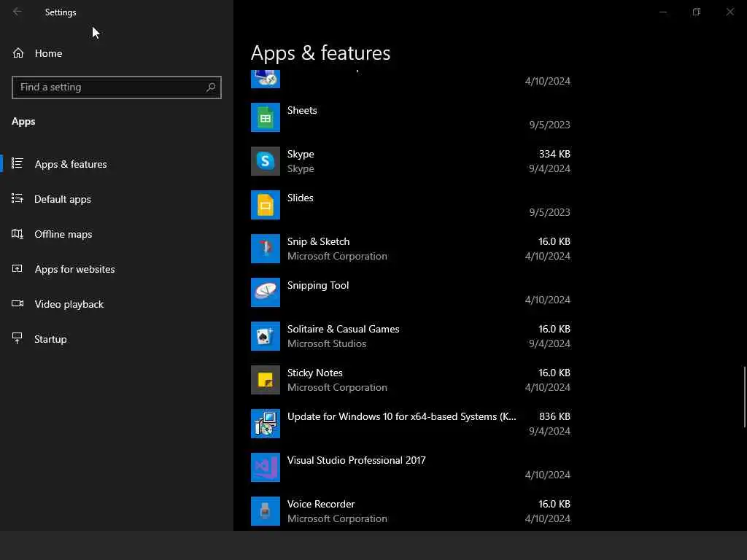Open the Apps & features page
This screenshot has width=747, height=560.
tap(117, 164)
